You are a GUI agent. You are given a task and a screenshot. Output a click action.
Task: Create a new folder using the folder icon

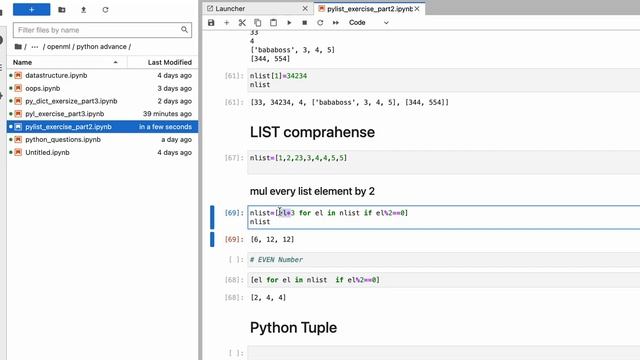pyautogui.click(x=62, y=9)
